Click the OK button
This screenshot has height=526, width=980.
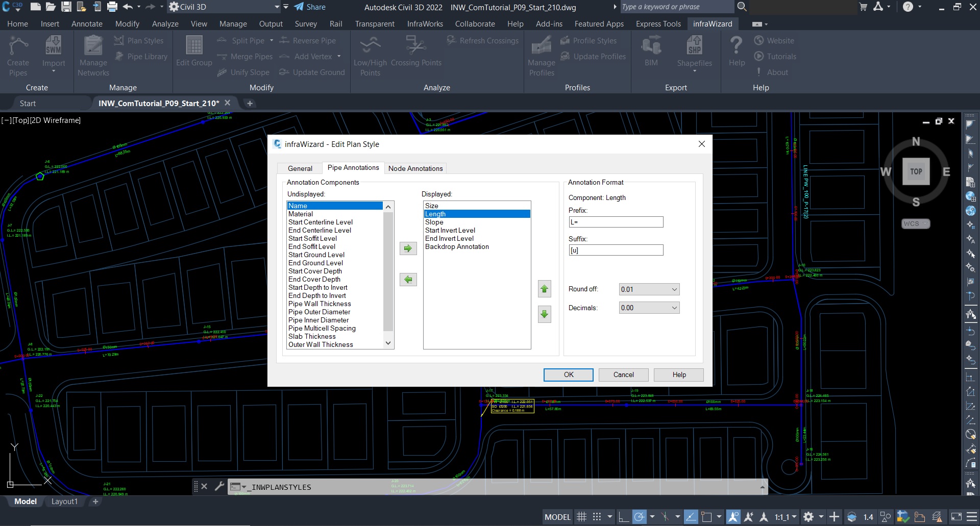568,374
